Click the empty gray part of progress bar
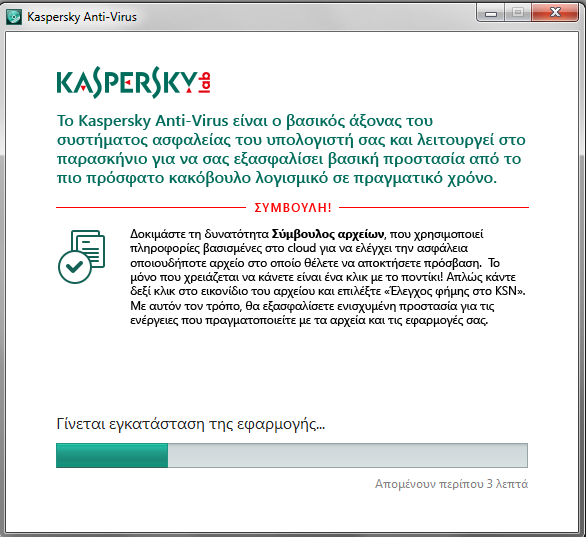 point(348,455)
